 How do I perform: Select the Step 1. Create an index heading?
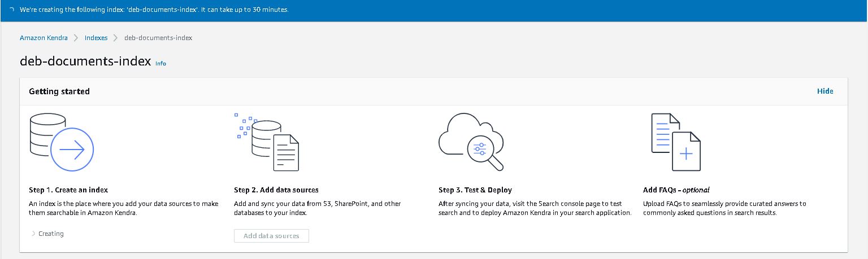click(68, 190)
